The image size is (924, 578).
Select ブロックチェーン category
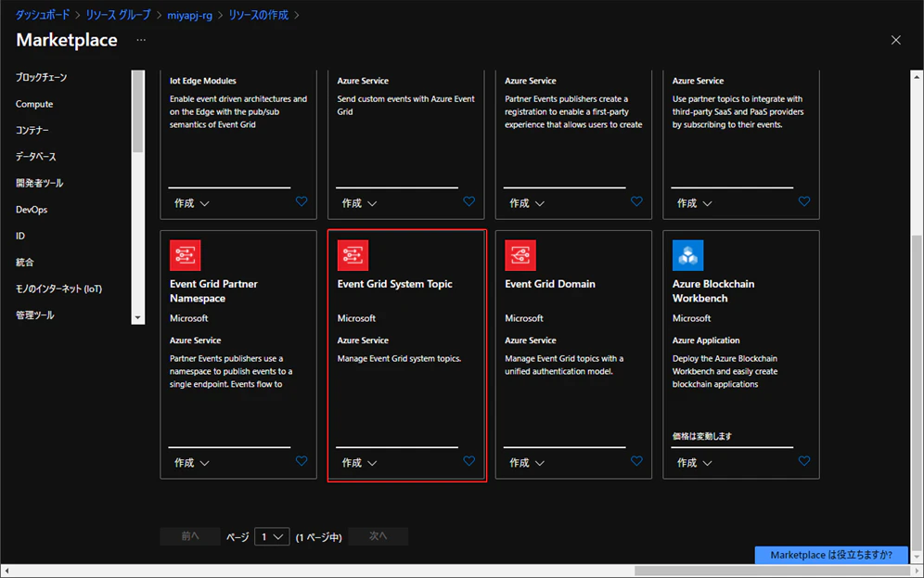click(x=41, y=77)
